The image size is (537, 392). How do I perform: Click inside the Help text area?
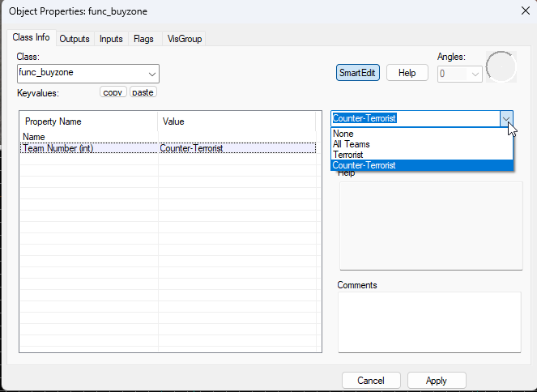pos(431,226)
